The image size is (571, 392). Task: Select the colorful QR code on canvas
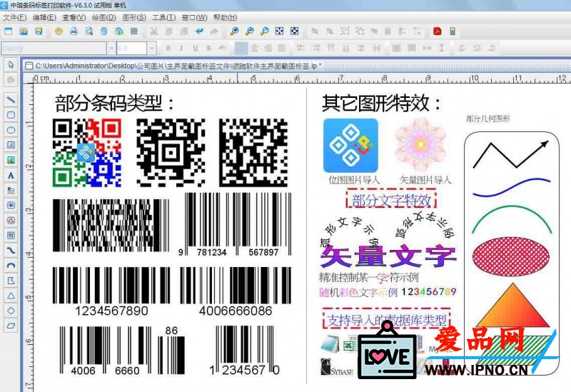pos(87,153)
